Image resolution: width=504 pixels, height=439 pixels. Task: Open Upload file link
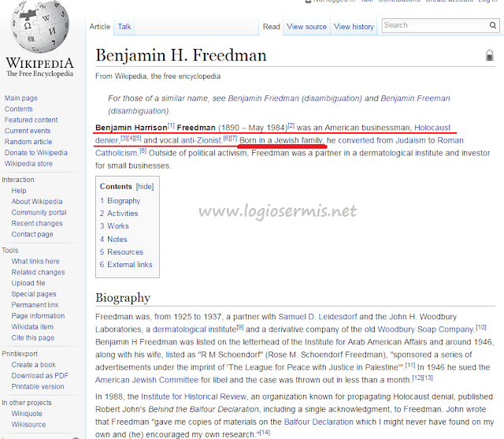[x=28, y=283]
